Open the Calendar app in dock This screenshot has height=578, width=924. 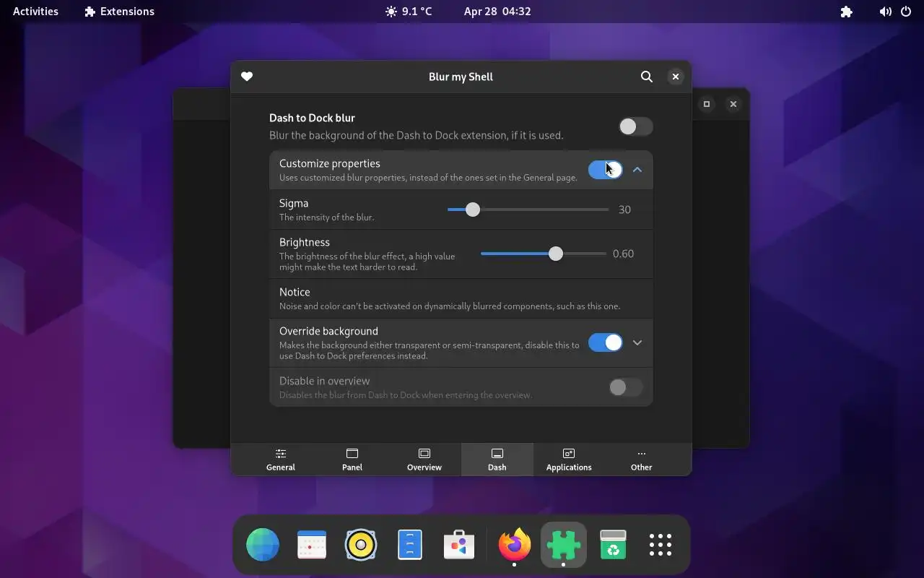312,545
